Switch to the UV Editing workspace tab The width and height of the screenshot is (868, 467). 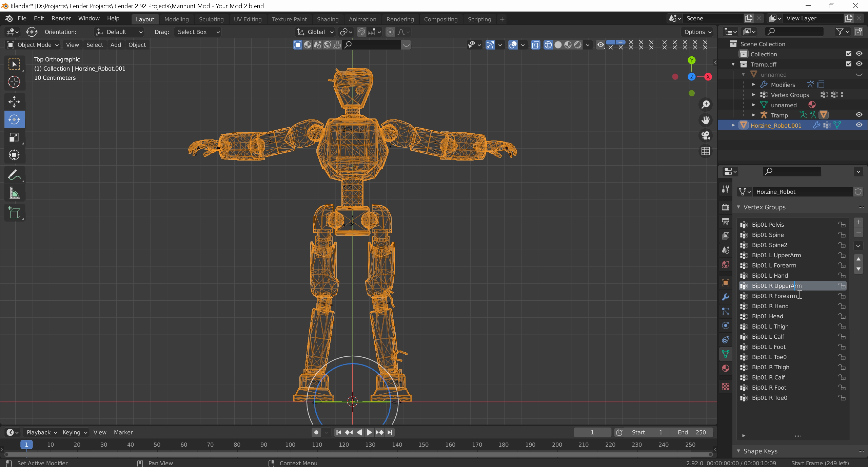coord(248,19)
